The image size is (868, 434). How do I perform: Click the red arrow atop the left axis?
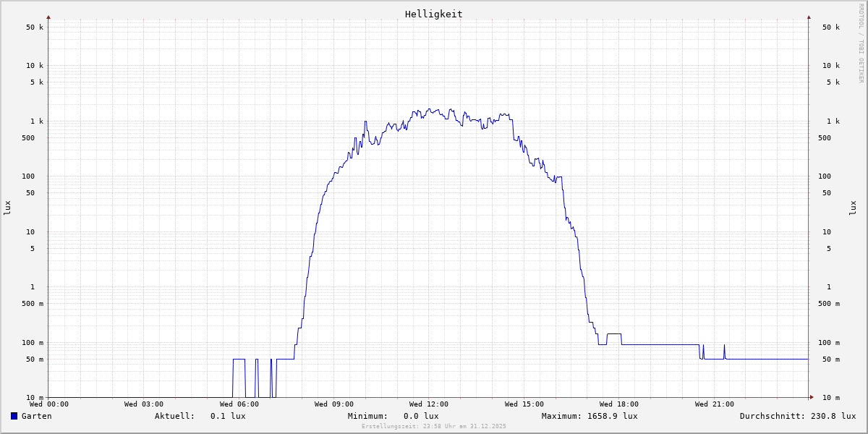(x=48, y=17)
